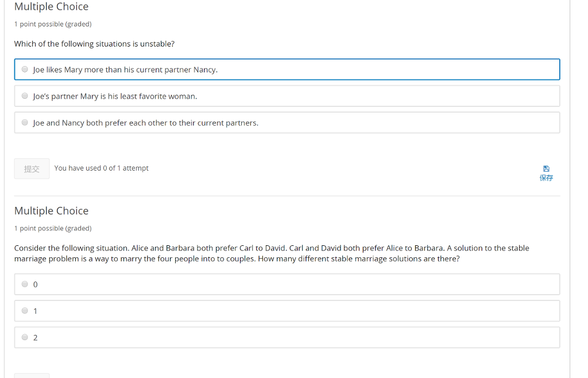Click the "1 point possible (graded)" label
The width and height of the screenshot is (588, 378).
(52, 24)
